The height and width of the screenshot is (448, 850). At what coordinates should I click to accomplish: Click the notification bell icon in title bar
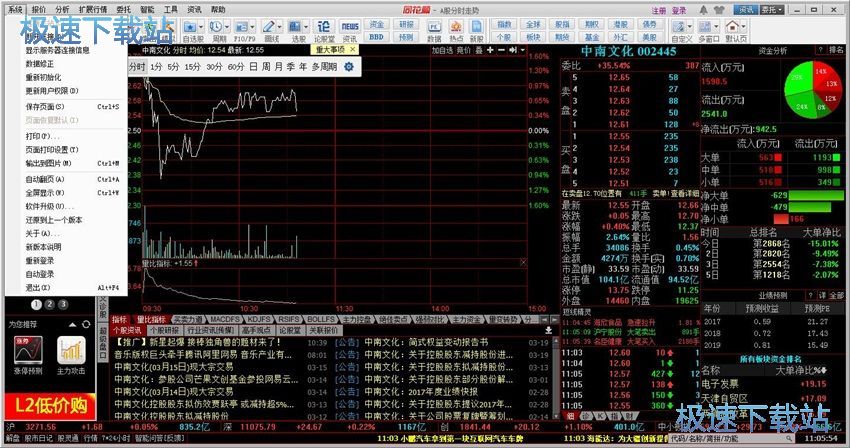point(704,10)
